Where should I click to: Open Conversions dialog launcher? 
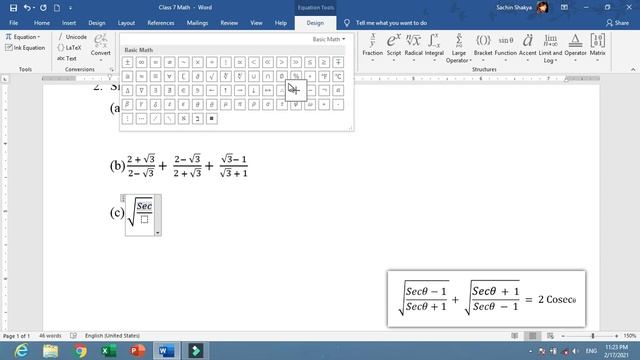[x=111, y=69]
